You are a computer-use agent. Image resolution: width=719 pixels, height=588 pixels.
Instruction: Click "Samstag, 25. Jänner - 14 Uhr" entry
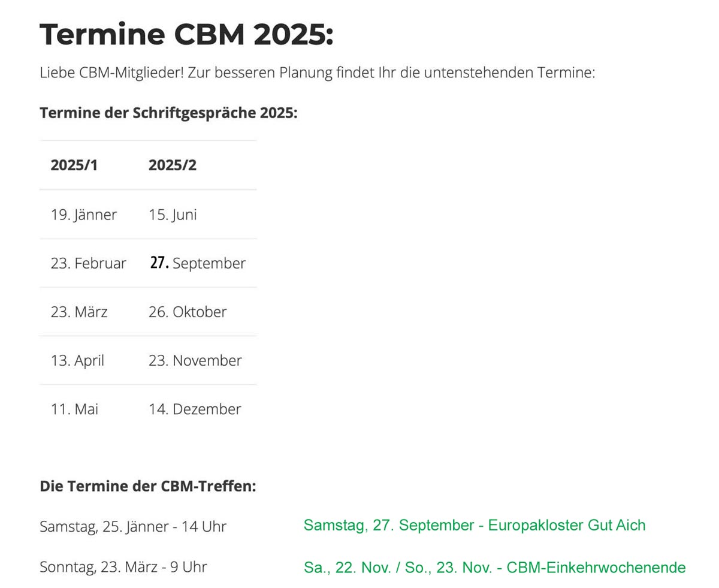[x=133, y=526]
